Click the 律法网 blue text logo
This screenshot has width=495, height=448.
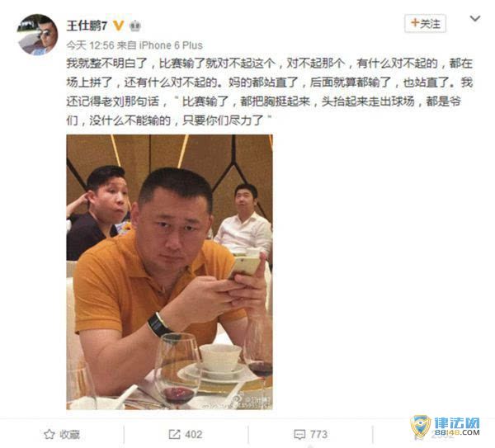pos(457,422)
